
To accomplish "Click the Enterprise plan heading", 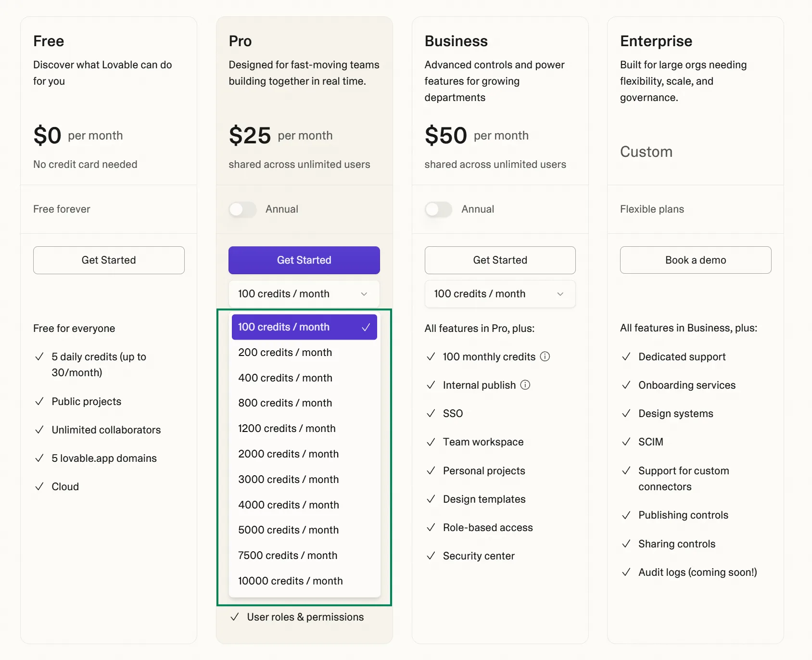I will pos(656,41).
